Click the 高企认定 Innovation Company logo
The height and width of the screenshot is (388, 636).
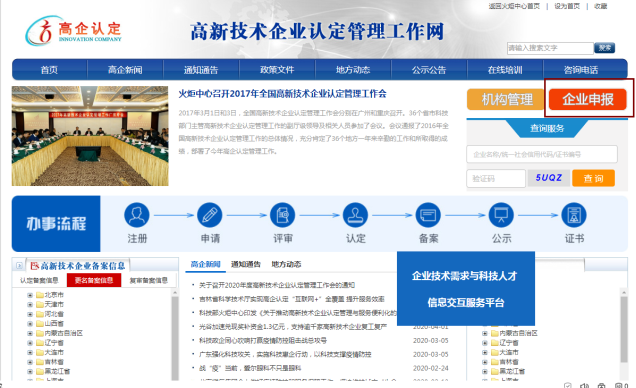point(73,31)
